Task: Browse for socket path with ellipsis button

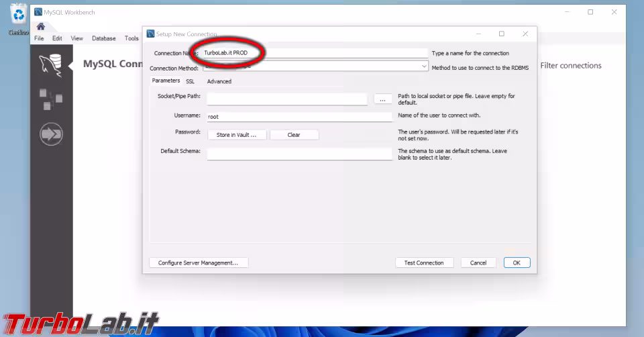Action: click(382, 99)
